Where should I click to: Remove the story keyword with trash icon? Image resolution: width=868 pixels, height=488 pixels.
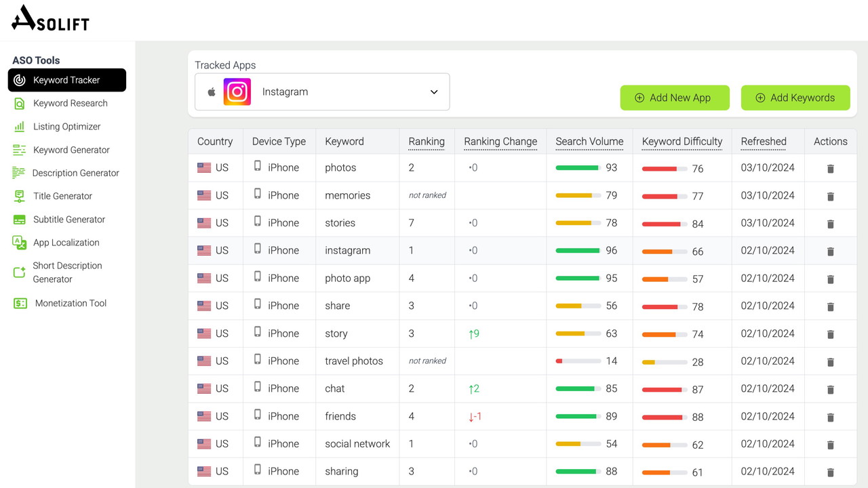pyautogui.click(x=831, y=334)
